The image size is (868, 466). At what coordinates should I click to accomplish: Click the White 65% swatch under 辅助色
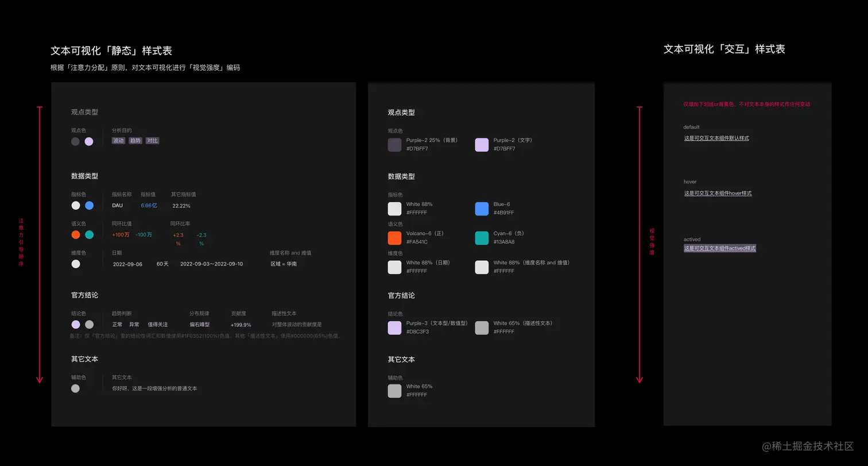click(x=394, y=391)
